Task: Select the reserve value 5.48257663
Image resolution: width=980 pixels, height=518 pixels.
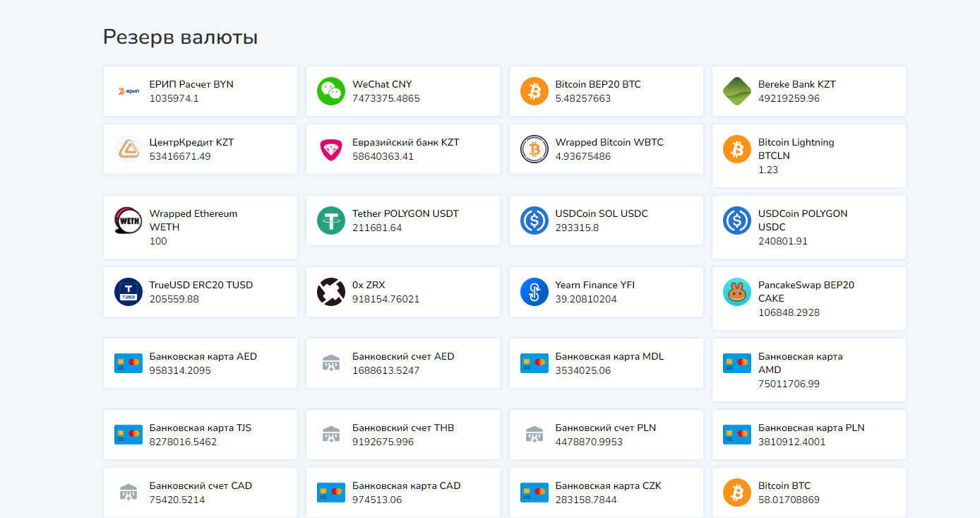Action: (x=583, y=98)
